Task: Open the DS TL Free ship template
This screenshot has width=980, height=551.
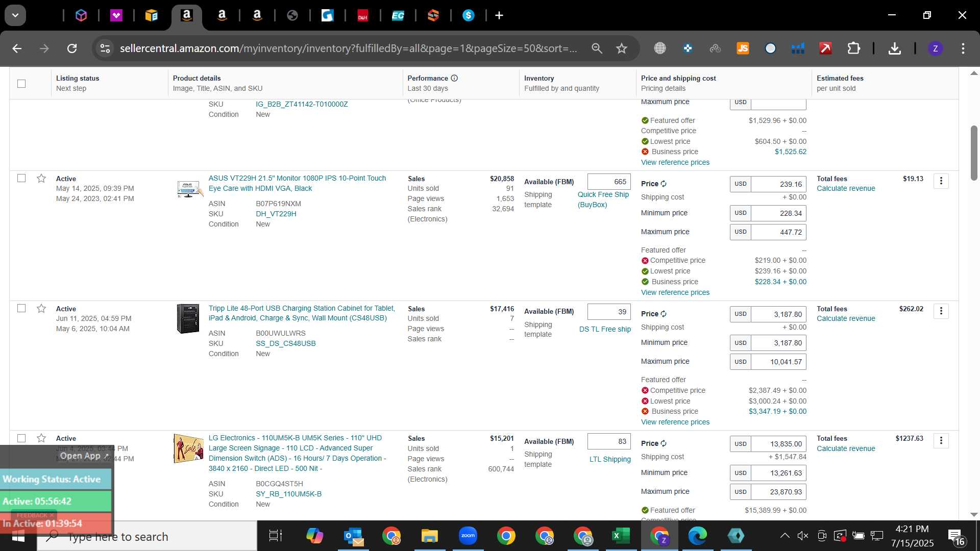Action: pyautogui.click(x=605, y=329)
